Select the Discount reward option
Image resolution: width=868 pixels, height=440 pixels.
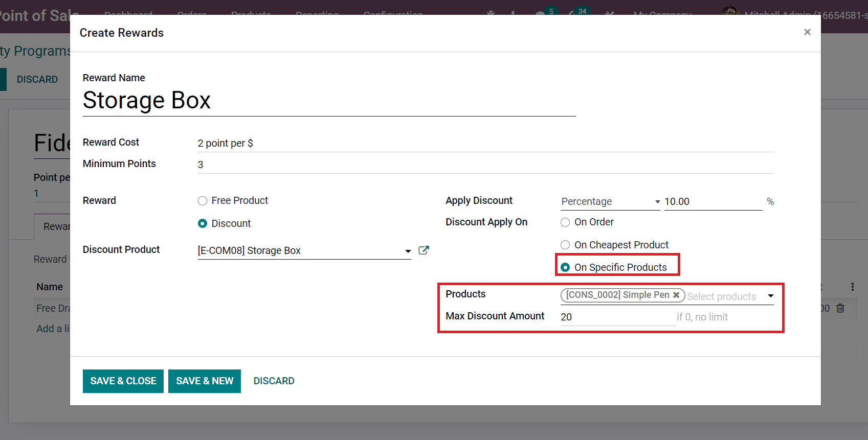pyautogui.click(x=203, y=223)
